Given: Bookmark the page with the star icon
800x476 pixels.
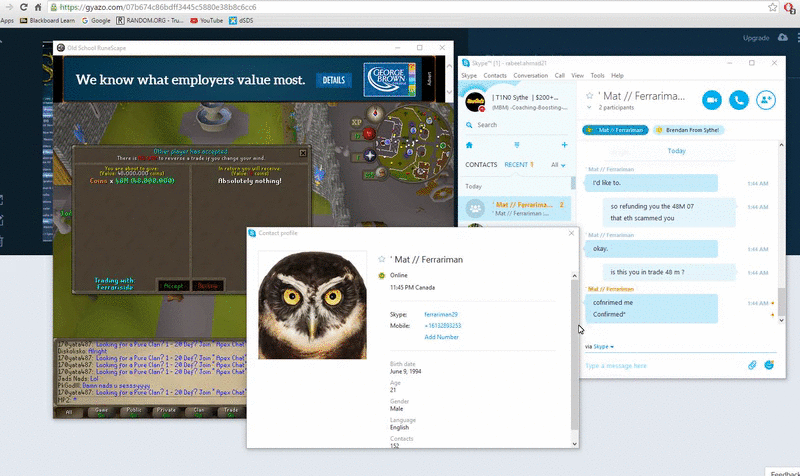Looking at the screenshot, I should (x=772, y=7).
